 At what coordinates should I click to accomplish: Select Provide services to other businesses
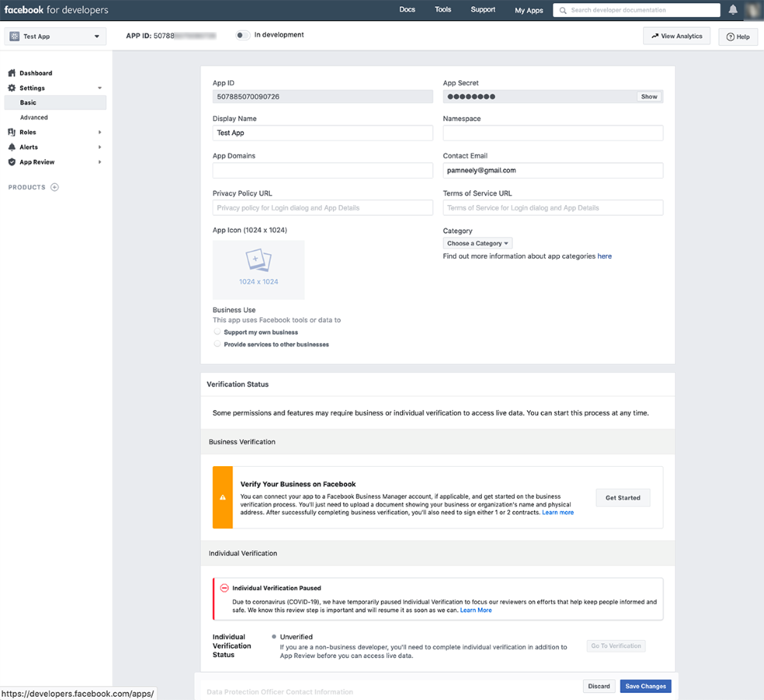click(218, 344)
